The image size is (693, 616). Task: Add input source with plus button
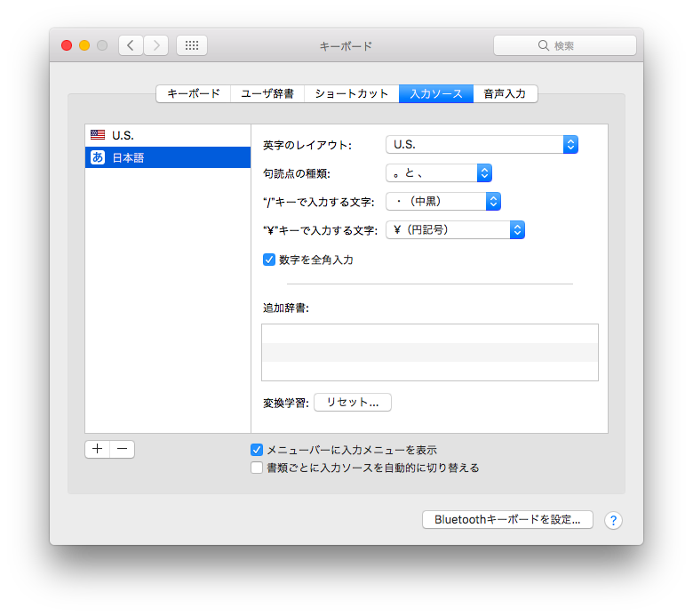tap(97, 449)
